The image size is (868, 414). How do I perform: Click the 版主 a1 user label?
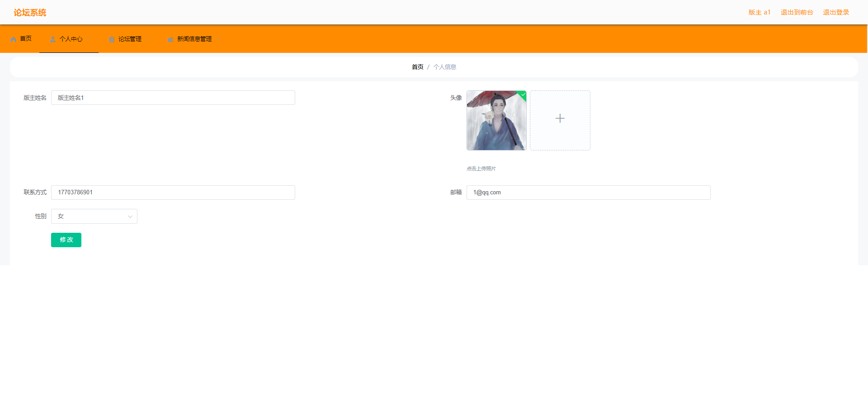(759, 13)
